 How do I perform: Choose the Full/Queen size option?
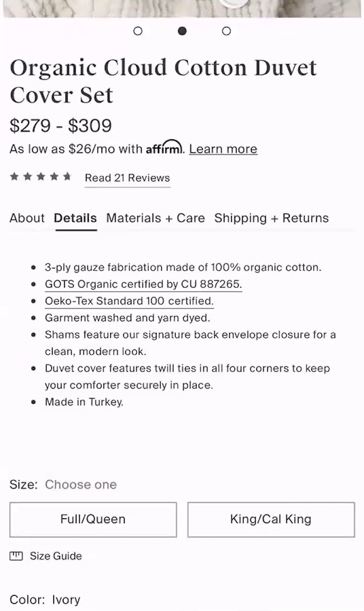93,519
